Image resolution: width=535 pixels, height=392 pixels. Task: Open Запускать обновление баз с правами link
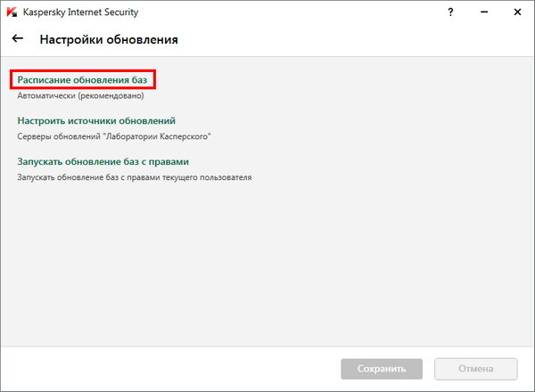(103, 161)
